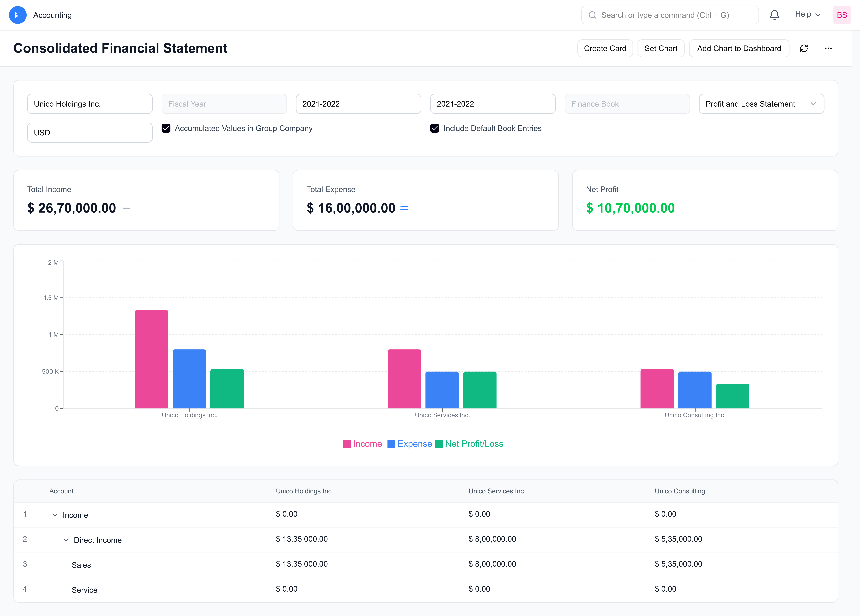Screen dimensions: 860x616
Task: Click the search magnifier icon
Action: 593,15
